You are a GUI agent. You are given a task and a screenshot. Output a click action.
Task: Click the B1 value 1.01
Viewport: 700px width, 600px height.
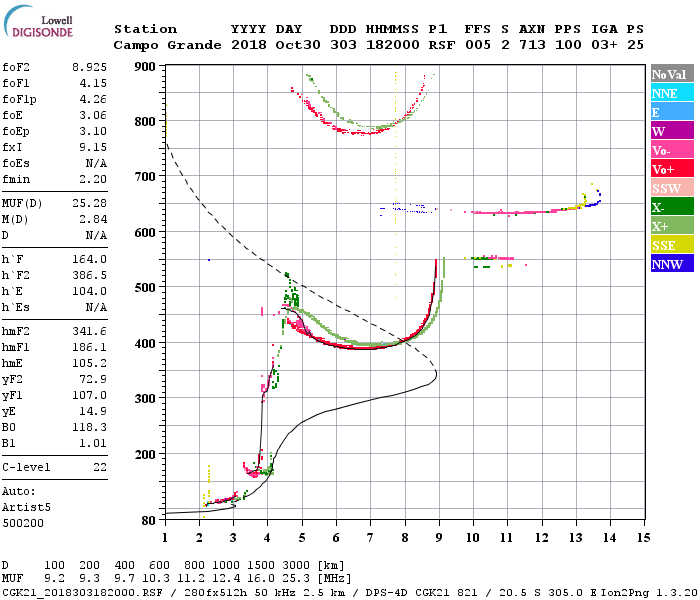[x=93, y=443]
